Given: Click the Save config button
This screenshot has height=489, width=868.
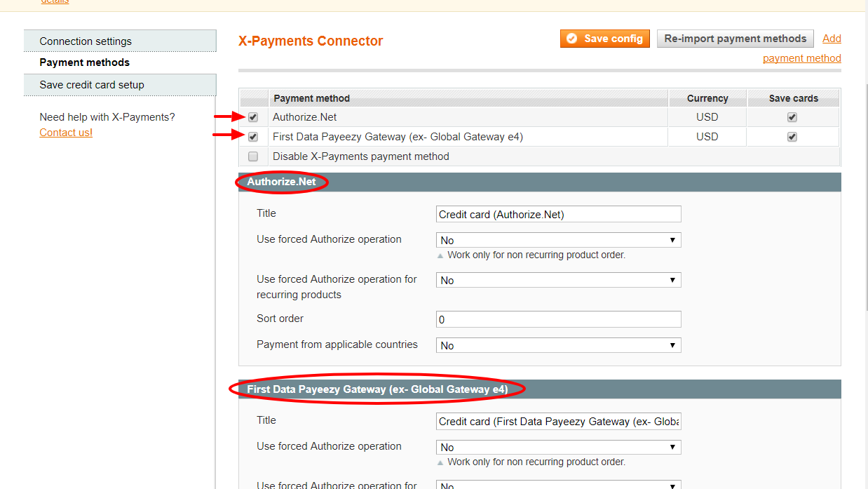Looking at the screenshot, I should pos(605,39).
